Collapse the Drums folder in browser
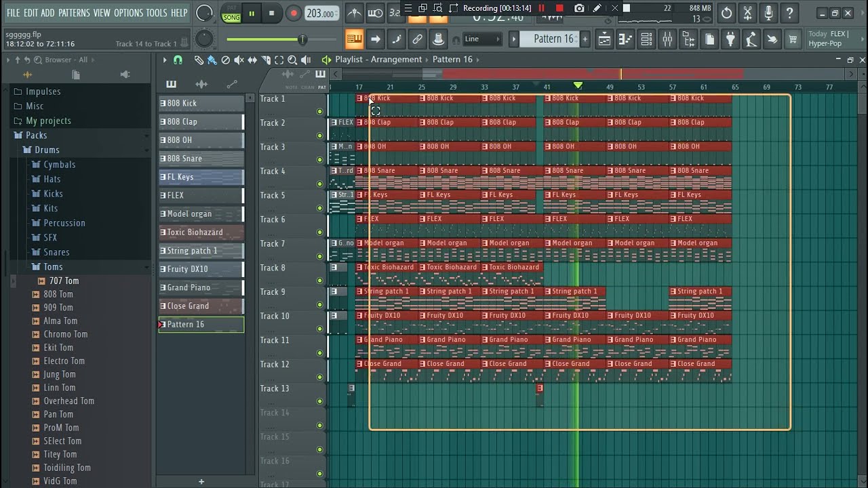Screen dimensions: 868x488 coord(47,150)
